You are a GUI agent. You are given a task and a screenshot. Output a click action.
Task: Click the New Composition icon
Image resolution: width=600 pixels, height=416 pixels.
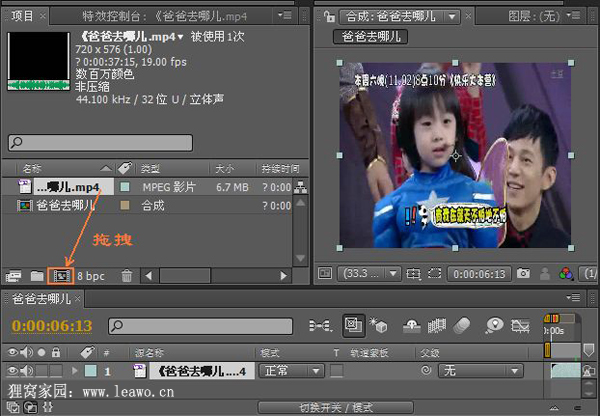(61, 276)
